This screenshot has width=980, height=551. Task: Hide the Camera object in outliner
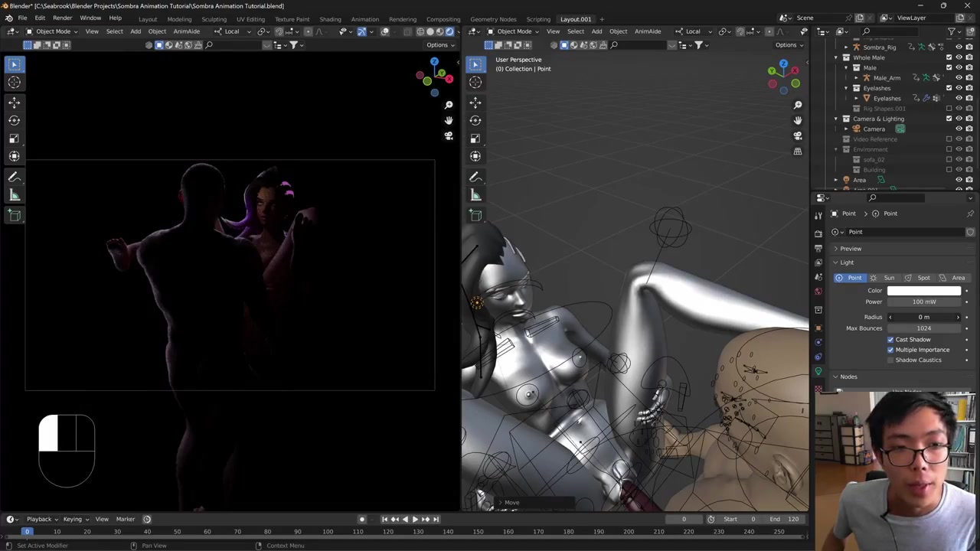pyautogui.click(x=959, y=129)
